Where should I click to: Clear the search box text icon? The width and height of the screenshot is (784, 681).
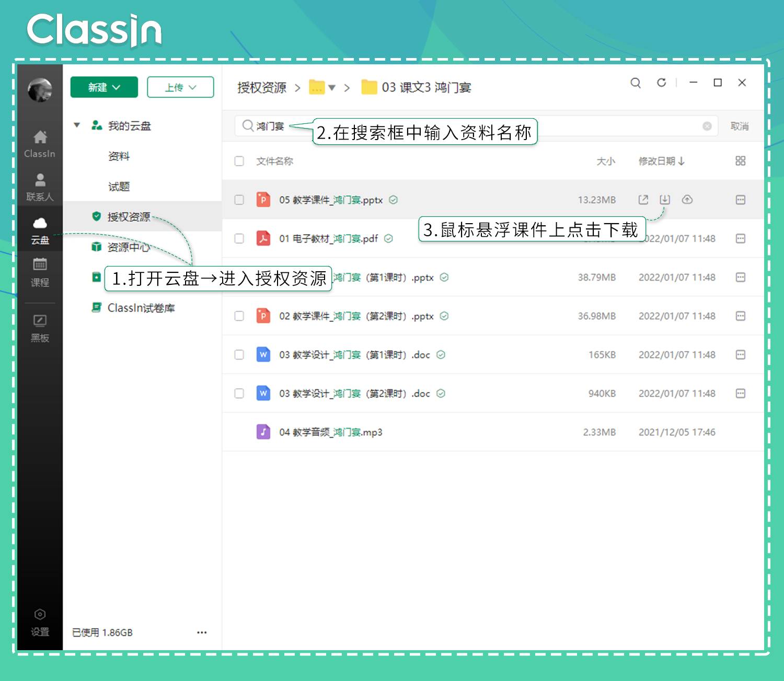[x=707, y=126]
